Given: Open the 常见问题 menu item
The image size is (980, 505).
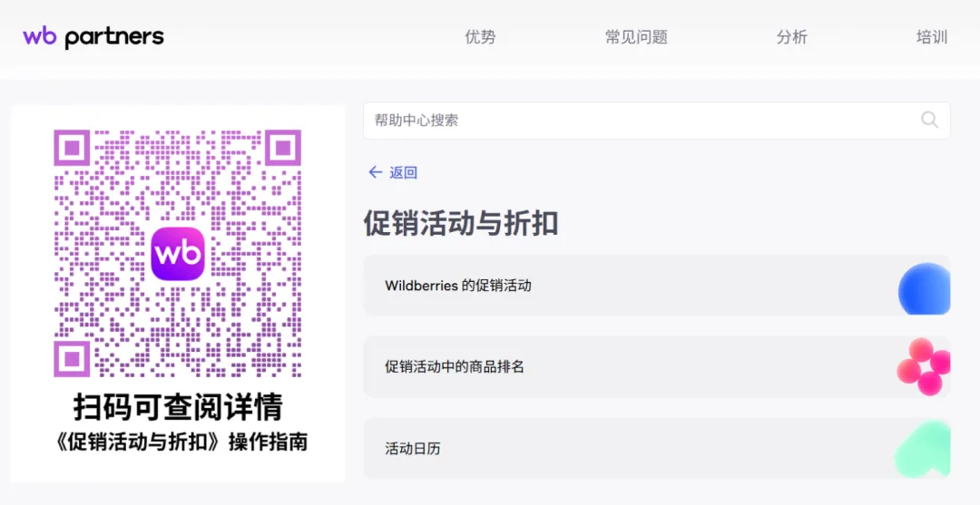Looking at the screenshot, I should (636, 37).
